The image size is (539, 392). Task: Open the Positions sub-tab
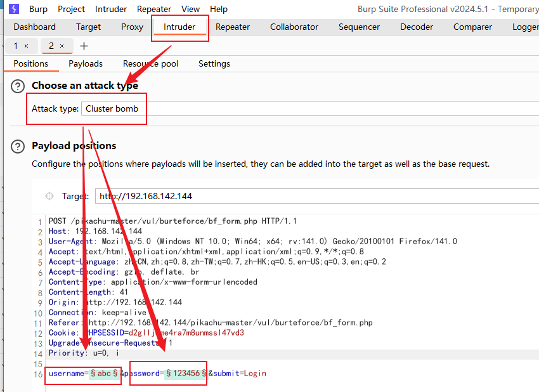pos(31,63)
